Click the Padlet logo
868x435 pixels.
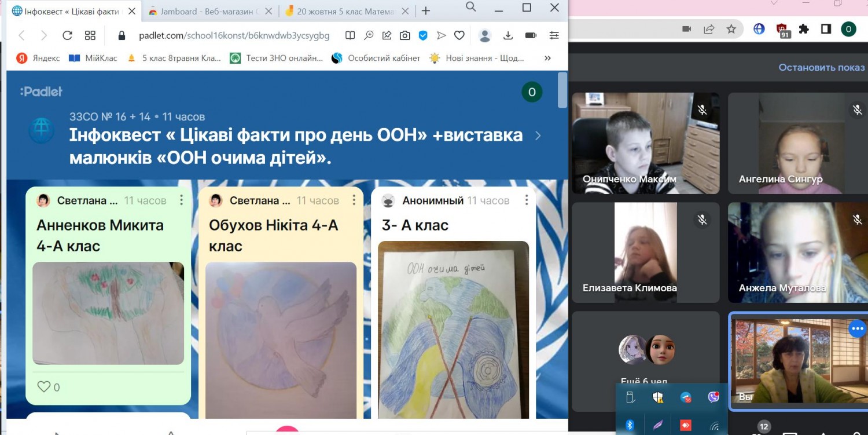pos(41,92)
